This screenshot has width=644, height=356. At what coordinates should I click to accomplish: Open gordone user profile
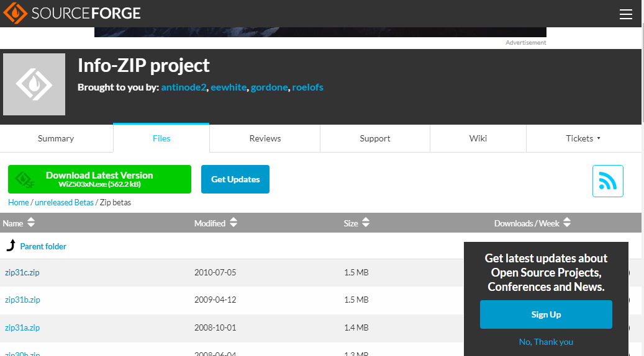(x=270, y=87)
